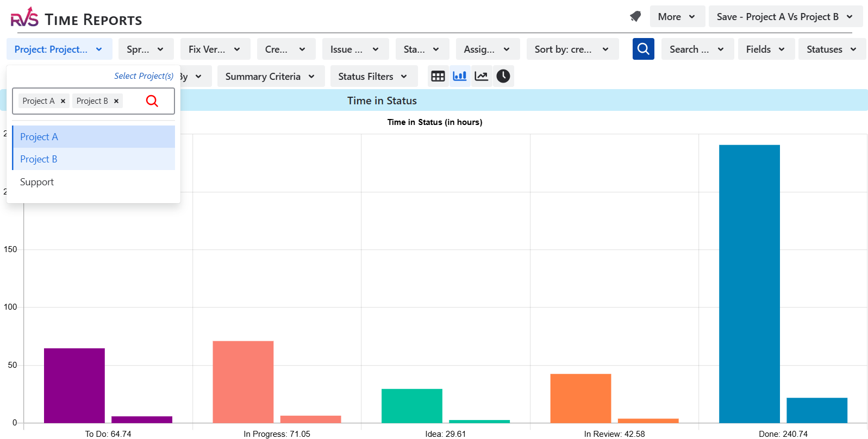
Task: Click the green Idea tall bar
Action: click(x=412, y=405)
